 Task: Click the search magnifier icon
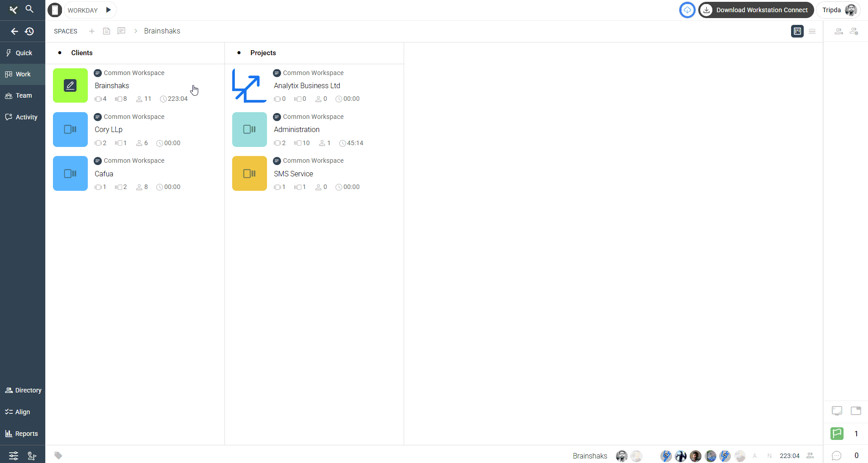29,9
